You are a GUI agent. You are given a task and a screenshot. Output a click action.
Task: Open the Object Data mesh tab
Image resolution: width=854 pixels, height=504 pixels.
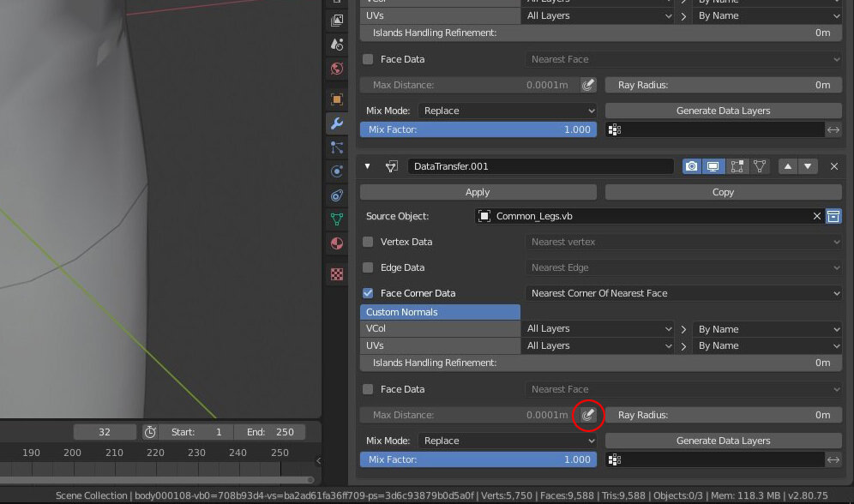(x=337, y=219)
